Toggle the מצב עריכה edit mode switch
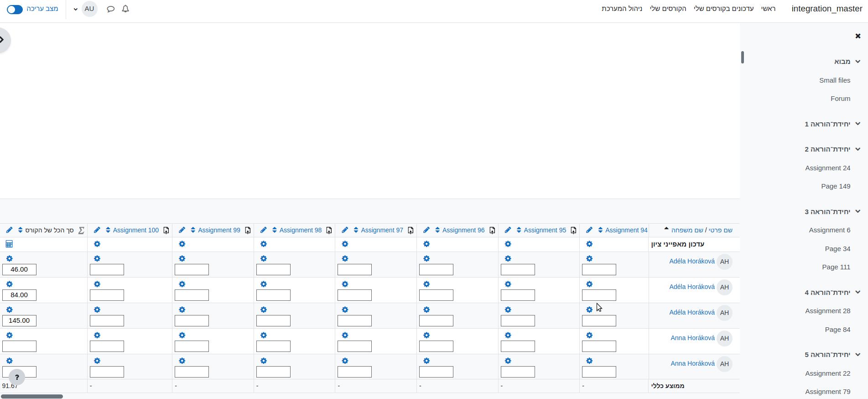868x399 pixels. coord(15,9)
